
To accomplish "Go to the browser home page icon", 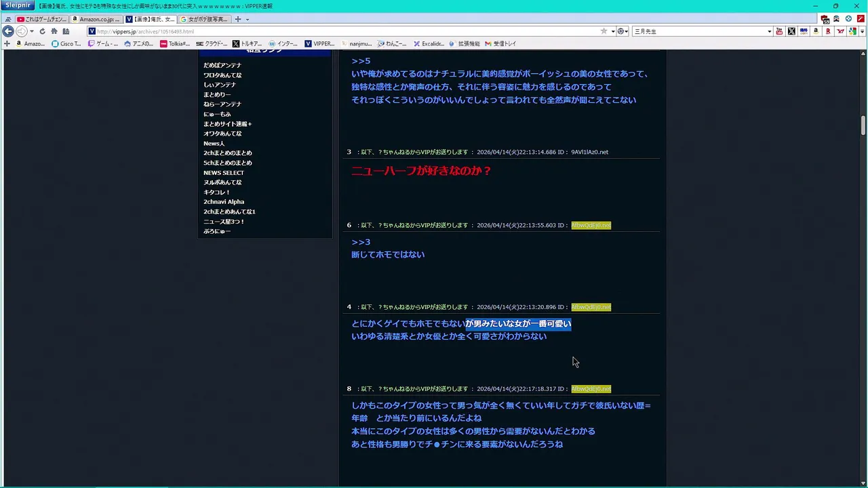I will tap(54, 31).
